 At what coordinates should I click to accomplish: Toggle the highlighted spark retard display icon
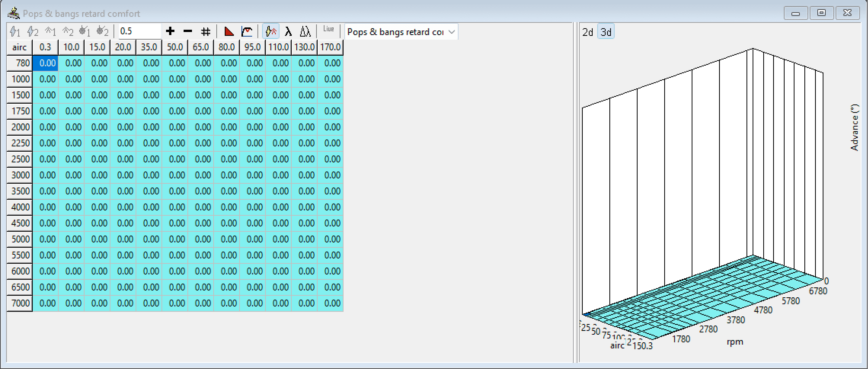click(271, 31)
